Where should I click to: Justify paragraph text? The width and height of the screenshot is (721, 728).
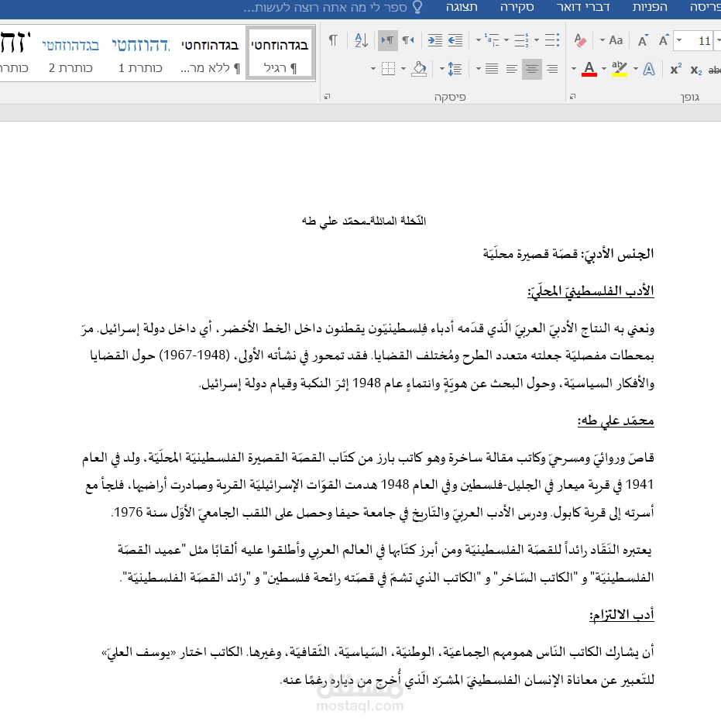(x=492, y=69)
